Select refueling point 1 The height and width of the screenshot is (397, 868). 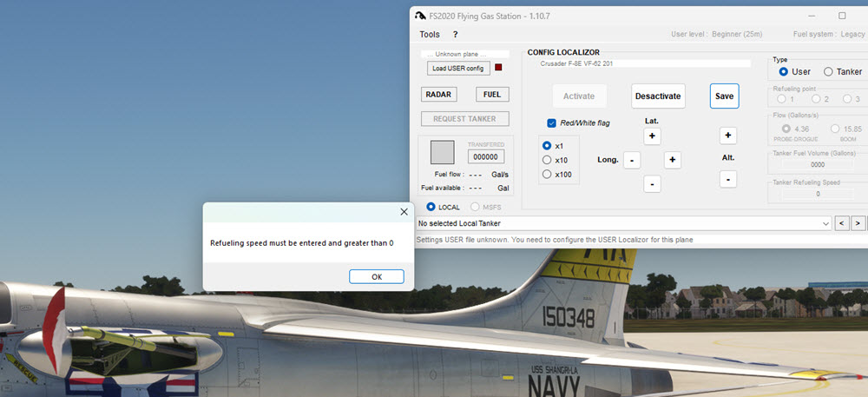[782, 99]
